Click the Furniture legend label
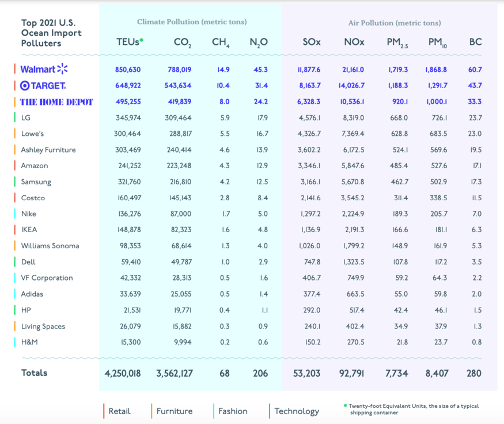The height and width of the screenshot is (424, 504). point(175,411)
